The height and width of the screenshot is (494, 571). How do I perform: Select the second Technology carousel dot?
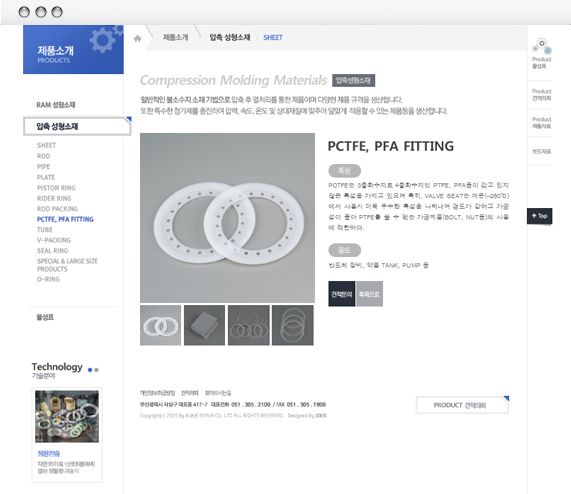coord(97,370)
